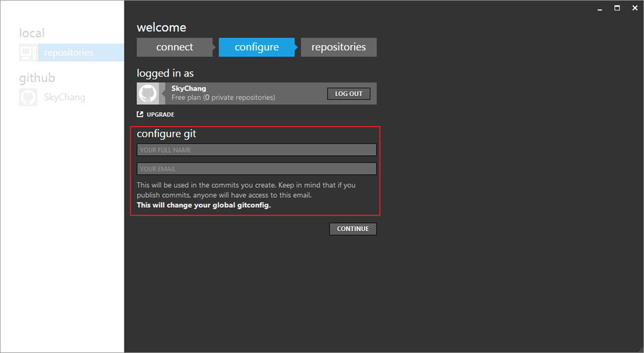Focus the YOUR EMAIL field

pyautogui.click(x=257, y=168)
